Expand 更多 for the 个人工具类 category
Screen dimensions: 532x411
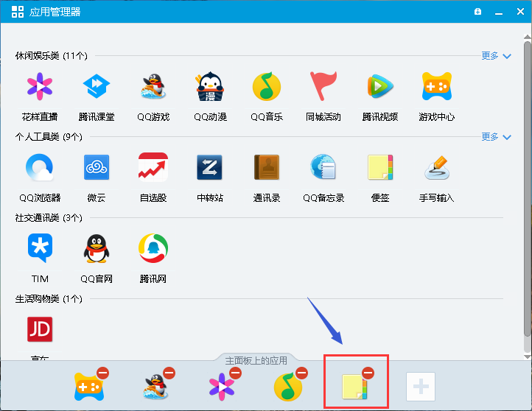[x=495, y=137]
